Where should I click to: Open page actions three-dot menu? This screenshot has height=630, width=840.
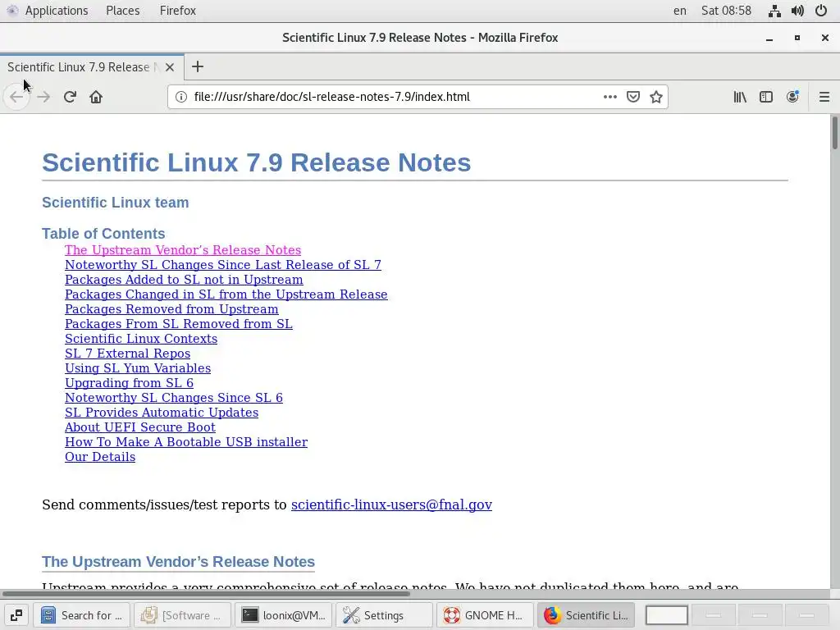[x=609, y=97]
